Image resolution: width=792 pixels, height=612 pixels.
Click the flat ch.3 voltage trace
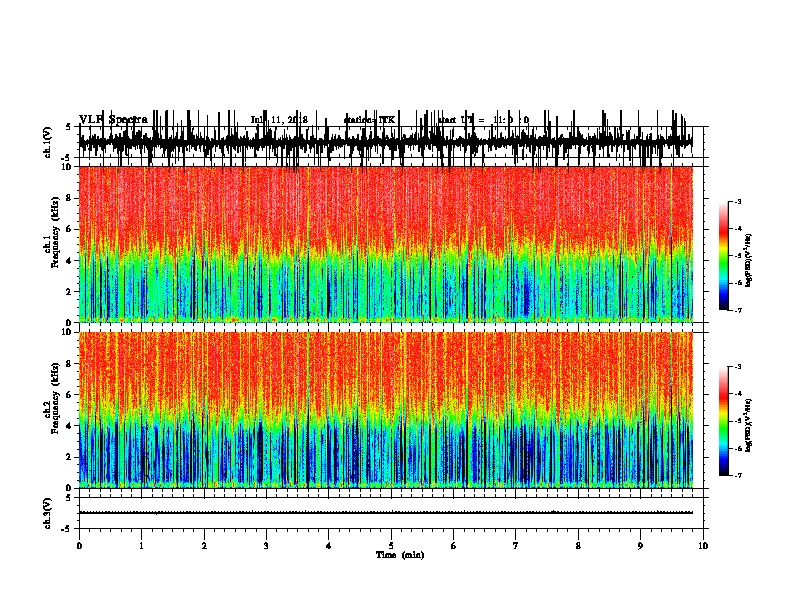click(x=385, y=513)
